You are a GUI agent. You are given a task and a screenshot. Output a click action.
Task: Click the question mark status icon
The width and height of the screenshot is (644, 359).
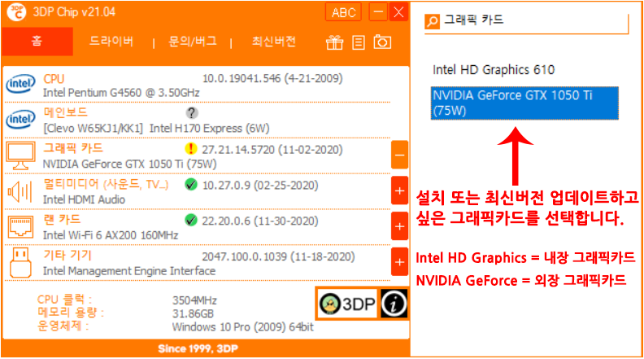(191, 112)
